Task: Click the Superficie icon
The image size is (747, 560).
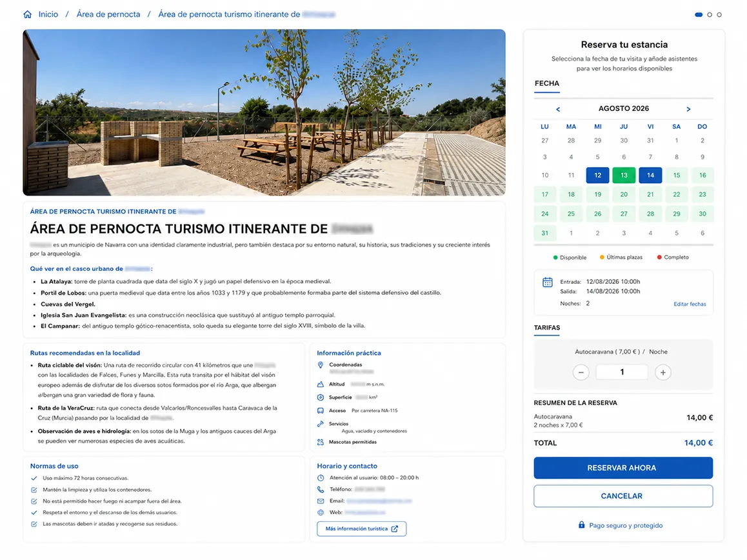Action: (320, 397)
